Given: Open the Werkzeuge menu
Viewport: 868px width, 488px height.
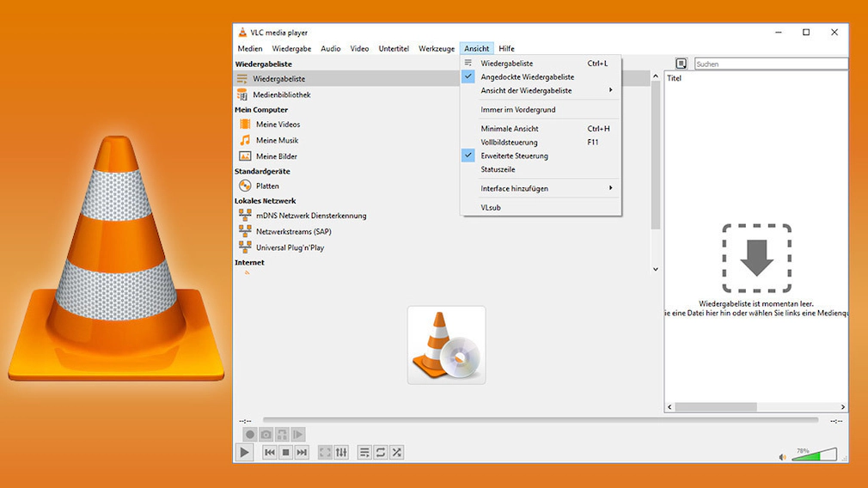Looking at the screenshot, I should tap(437, 49).
